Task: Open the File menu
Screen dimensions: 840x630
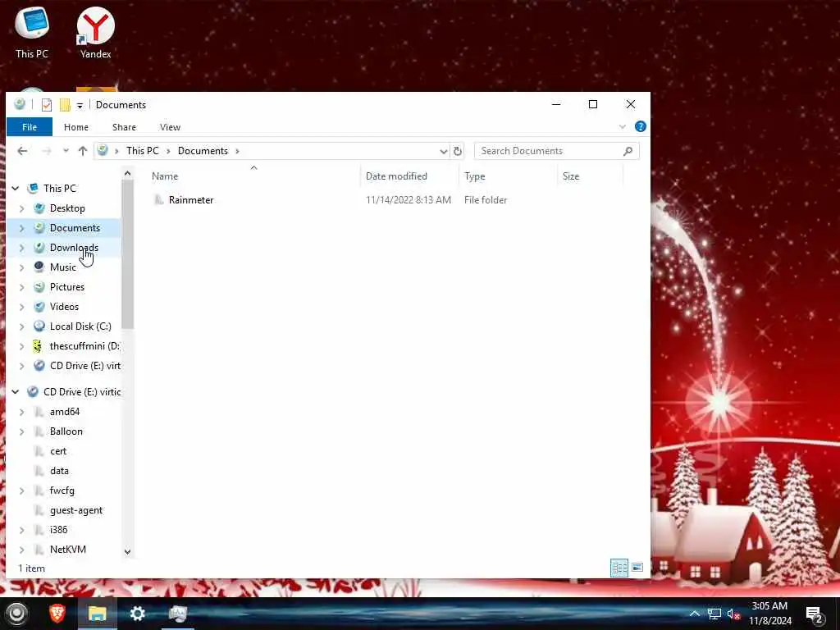Action: (30, 127)
